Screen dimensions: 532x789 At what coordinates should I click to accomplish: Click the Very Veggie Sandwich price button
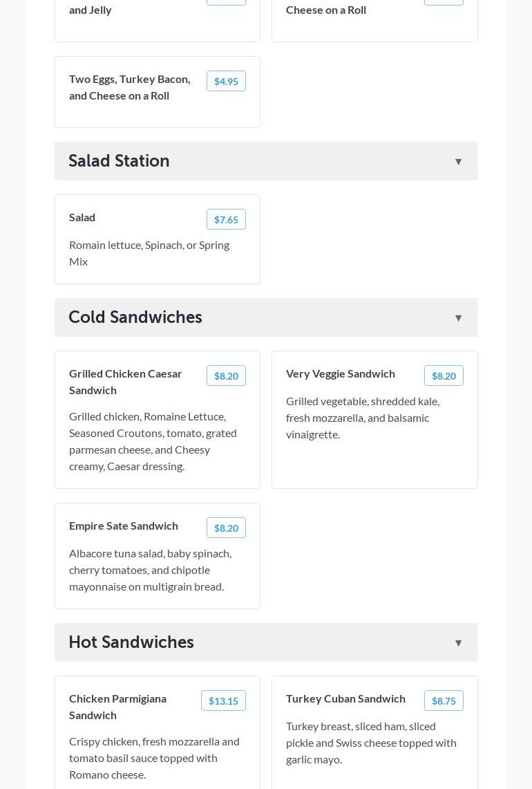444,376
